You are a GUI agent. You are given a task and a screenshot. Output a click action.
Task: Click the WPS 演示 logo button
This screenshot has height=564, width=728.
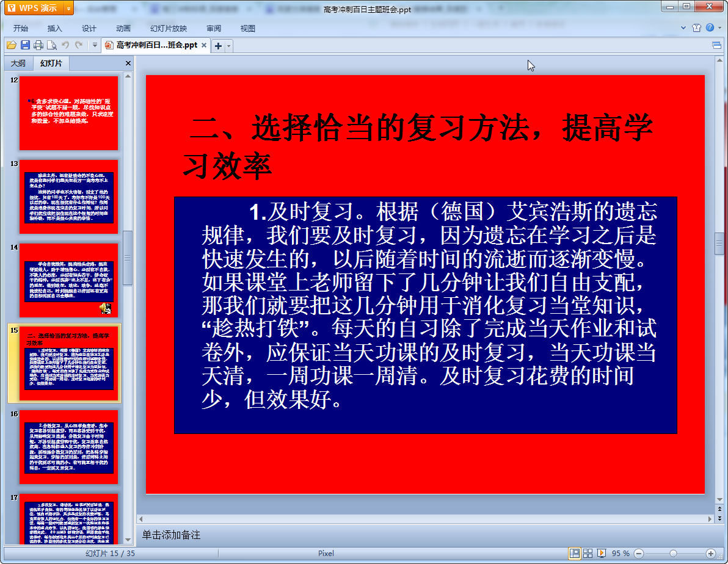[x=34, y=9]
